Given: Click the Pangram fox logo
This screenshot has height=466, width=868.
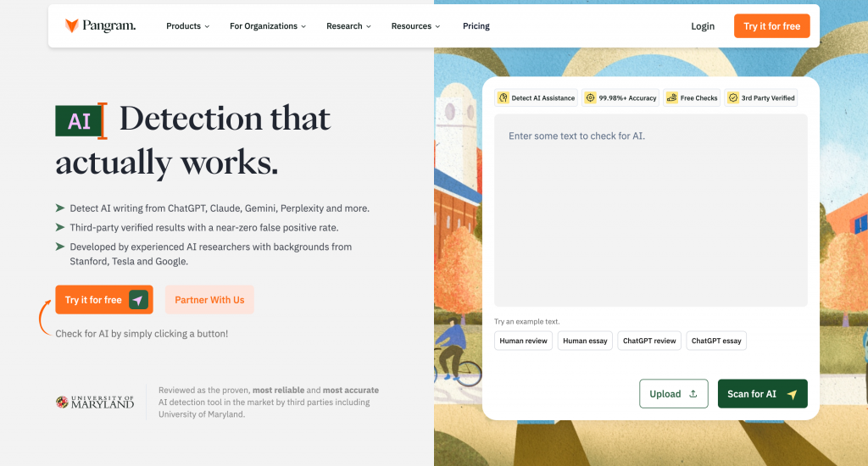Looking at the screenshot, I should click(72, 26).
